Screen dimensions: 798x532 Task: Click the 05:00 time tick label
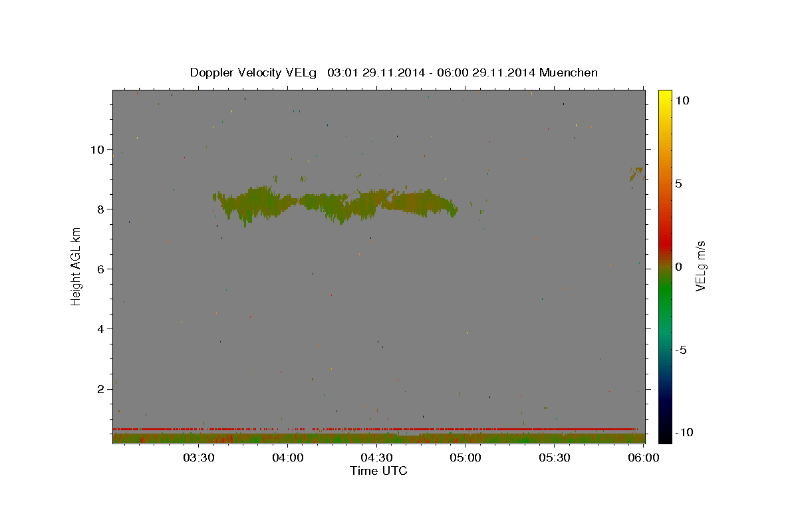(465, 458)
